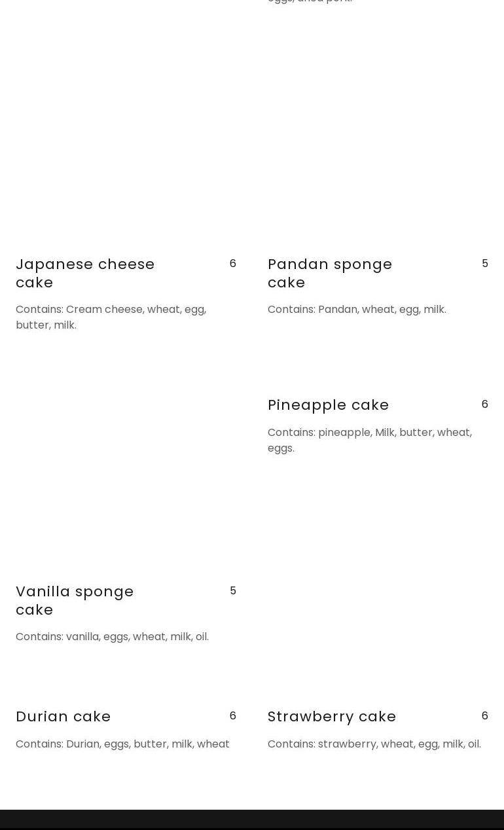Click the dark footer bar
504x830 pixels.
[x=252, y=820]
